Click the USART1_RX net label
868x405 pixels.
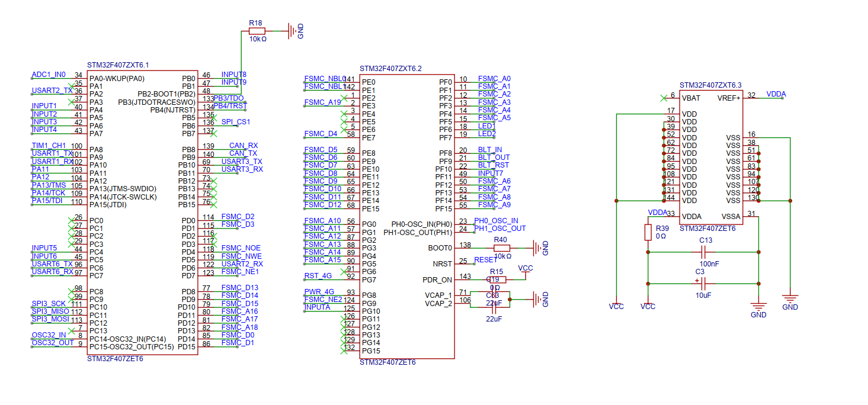click(52, 161)
